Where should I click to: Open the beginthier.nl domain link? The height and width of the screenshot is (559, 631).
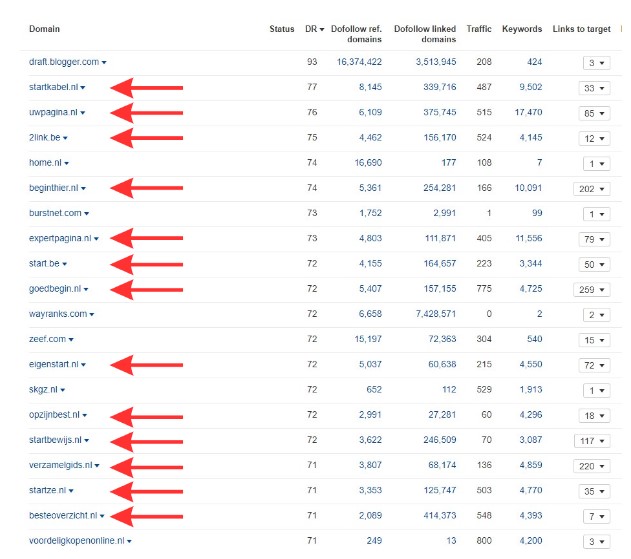click(54, 188)
